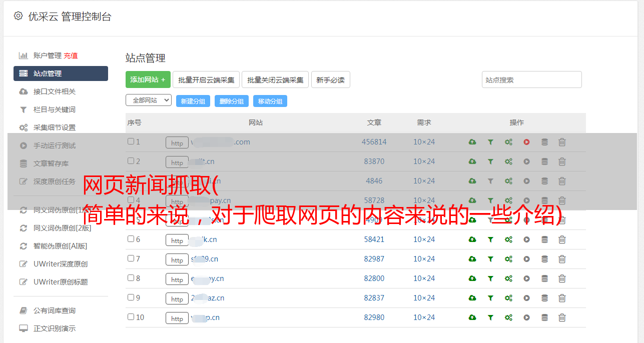Delete site 2 with its trash icon
This screenshot has height=343, width=644.
pyautogui.click(x=562, y=161)
